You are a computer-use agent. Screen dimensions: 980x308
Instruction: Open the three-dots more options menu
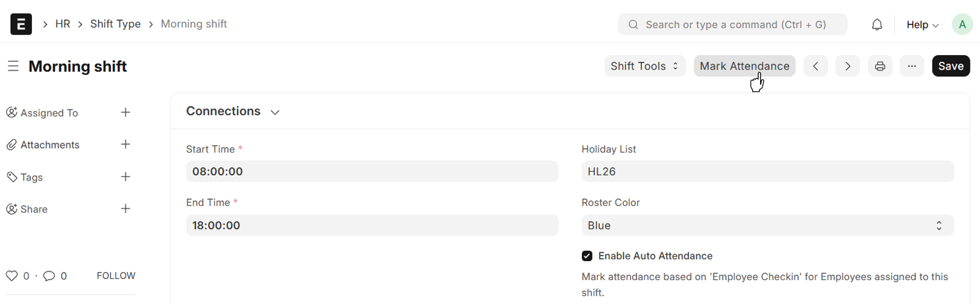(912, 66)
